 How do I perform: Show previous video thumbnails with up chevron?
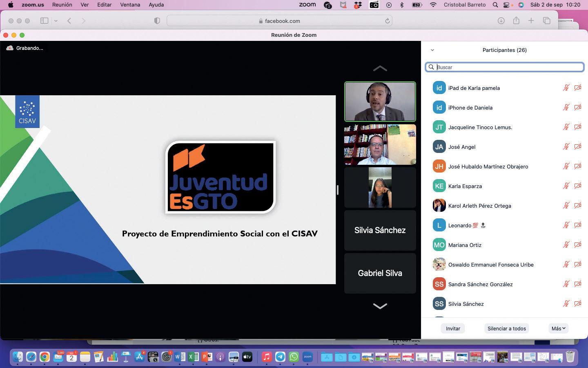pos(380,69)
